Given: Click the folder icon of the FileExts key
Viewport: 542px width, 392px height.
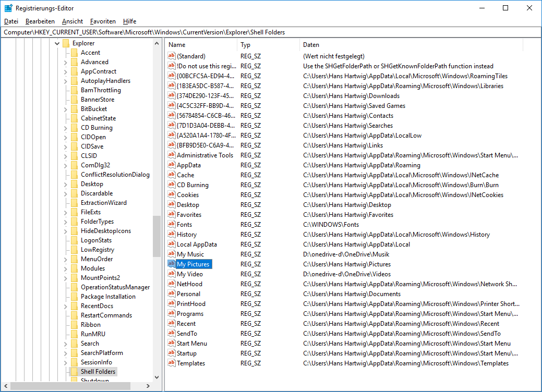Looking at the screenshot, I should tap(74, 212).
